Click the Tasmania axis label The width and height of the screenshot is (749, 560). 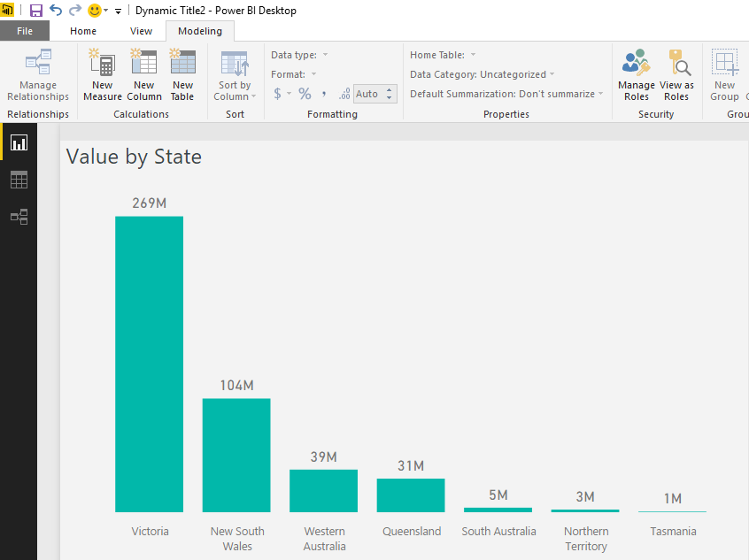[x=673, y=532]
